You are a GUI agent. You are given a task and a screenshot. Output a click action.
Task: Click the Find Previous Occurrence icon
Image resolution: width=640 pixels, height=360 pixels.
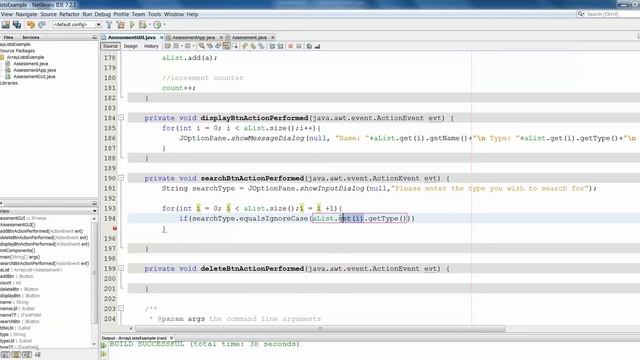coord(210,46)
